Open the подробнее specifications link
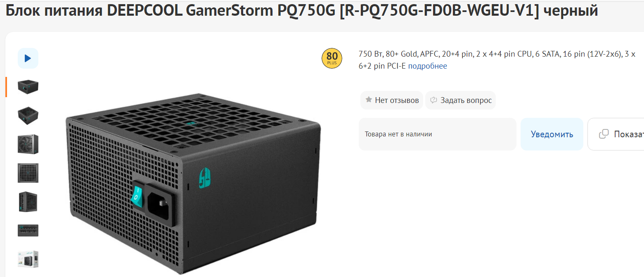 pos(427,66)
